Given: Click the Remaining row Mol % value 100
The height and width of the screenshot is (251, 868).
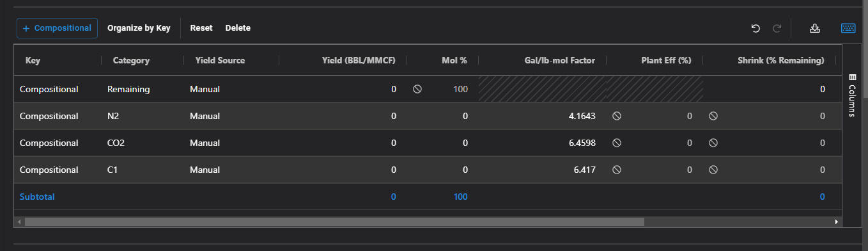Looking at the screenshot, I should coord(461,90).
